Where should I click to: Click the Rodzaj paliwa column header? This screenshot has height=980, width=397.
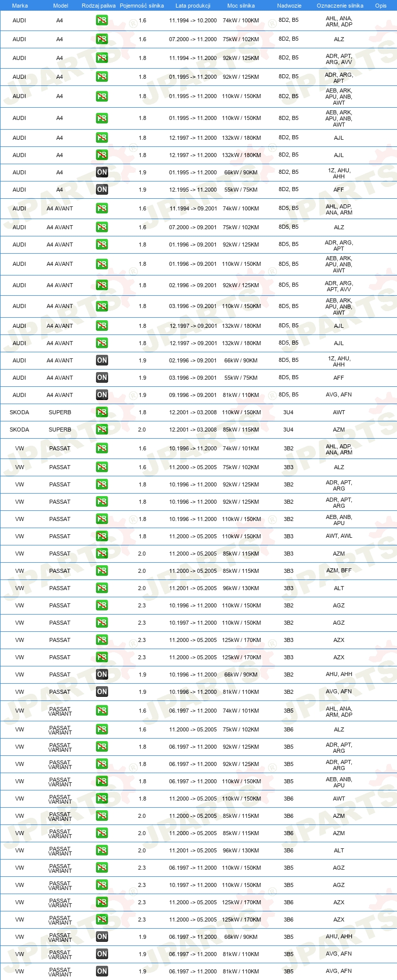[x=98, y=6]
